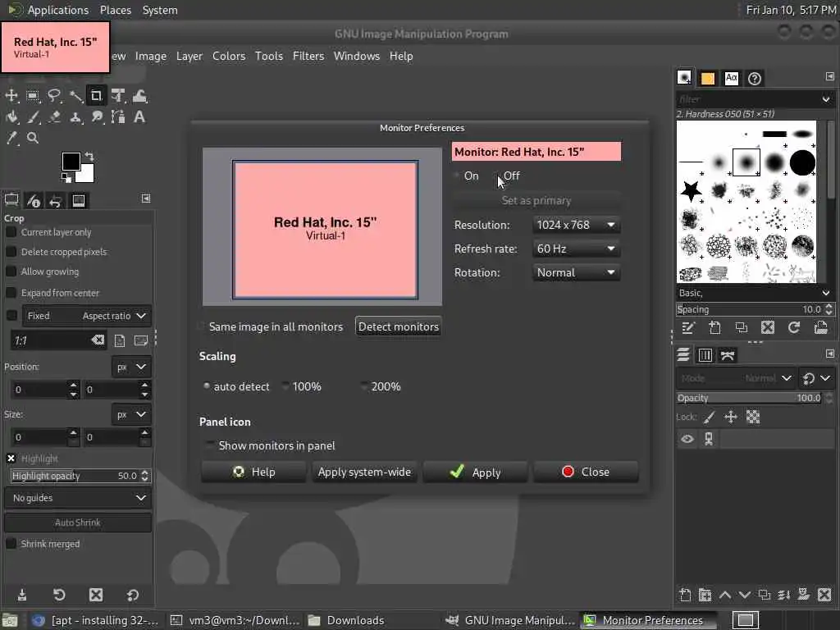Click the Detect monitors button

point(399,326)
